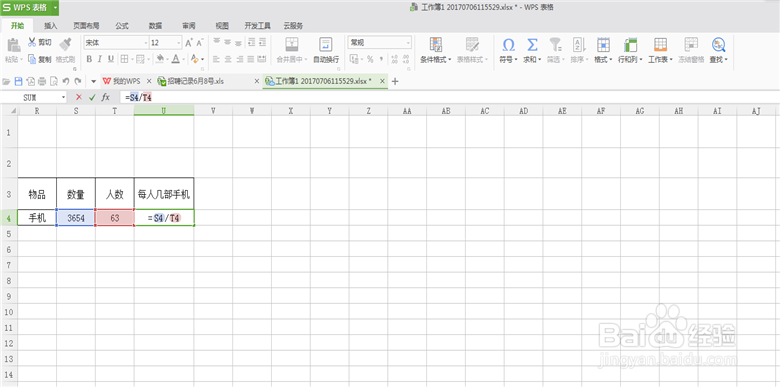
Task: Select cell containing 63
Action: coord(114,218)
